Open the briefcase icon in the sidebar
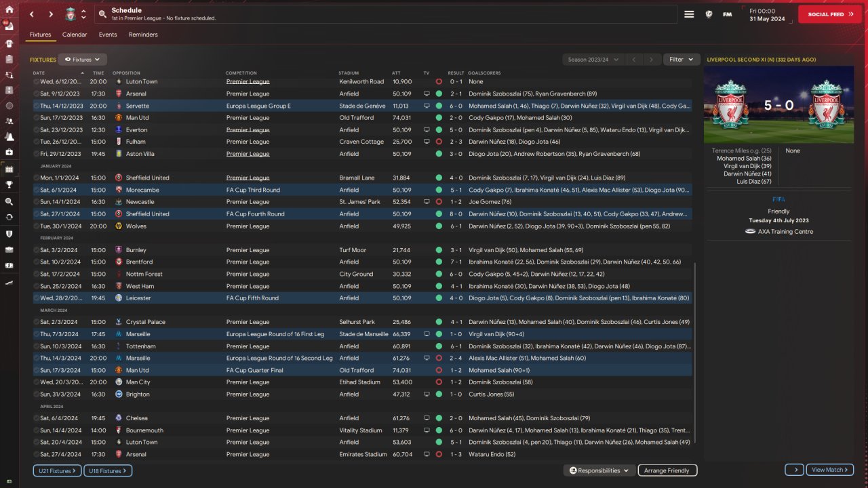 (x=9, y=249)
